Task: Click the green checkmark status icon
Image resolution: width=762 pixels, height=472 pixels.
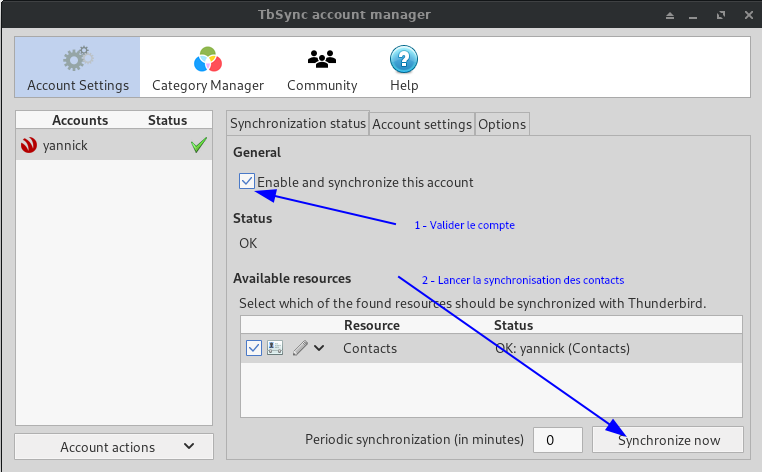Action: (199, 146)
